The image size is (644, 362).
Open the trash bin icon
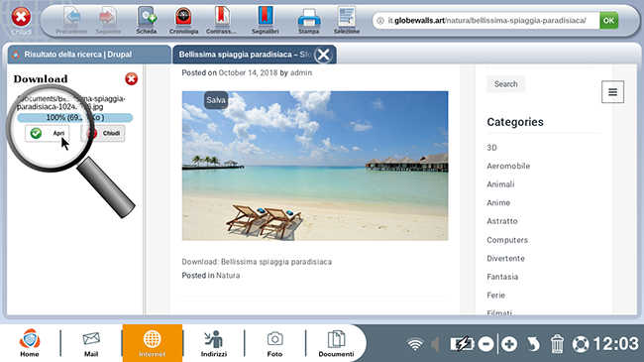(x=557, y=344)
